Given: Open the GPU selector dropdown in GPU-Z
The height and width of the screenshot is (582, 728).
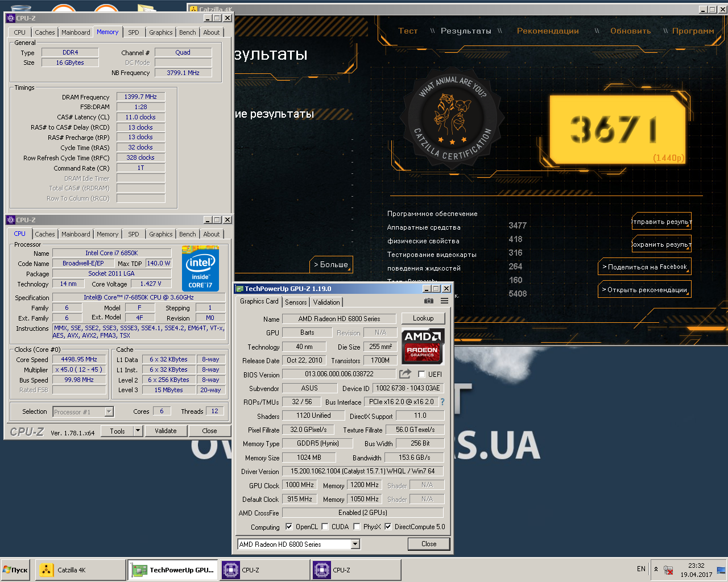Looking at the screenshot, I should (355, 544).
